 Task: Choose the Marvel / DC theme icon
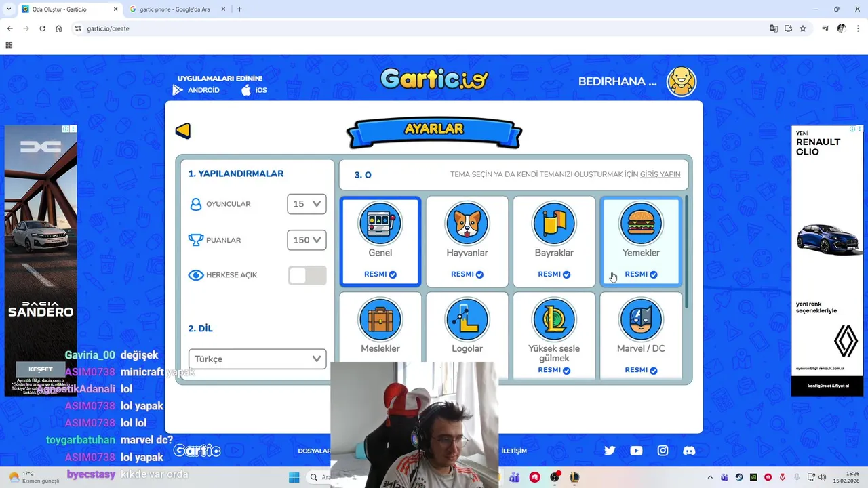[641, 319]
